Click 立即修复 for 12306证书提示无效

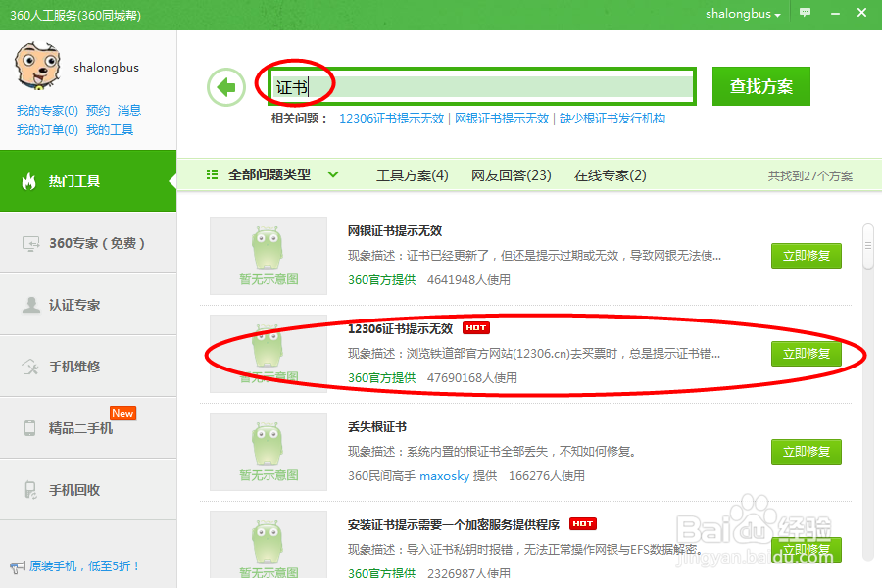807,354
